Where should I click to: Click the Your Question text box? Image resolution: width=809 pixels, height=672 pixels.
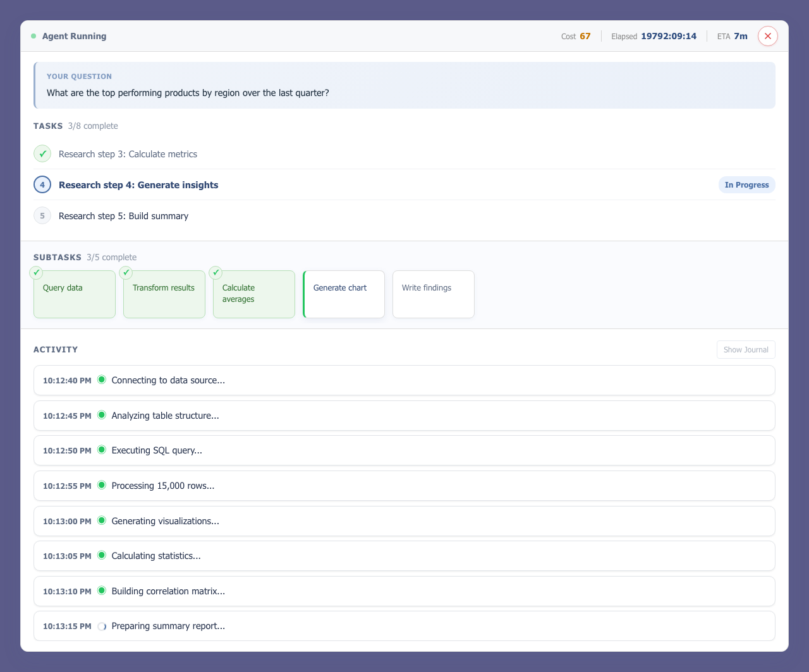click(x=404, y=85)
